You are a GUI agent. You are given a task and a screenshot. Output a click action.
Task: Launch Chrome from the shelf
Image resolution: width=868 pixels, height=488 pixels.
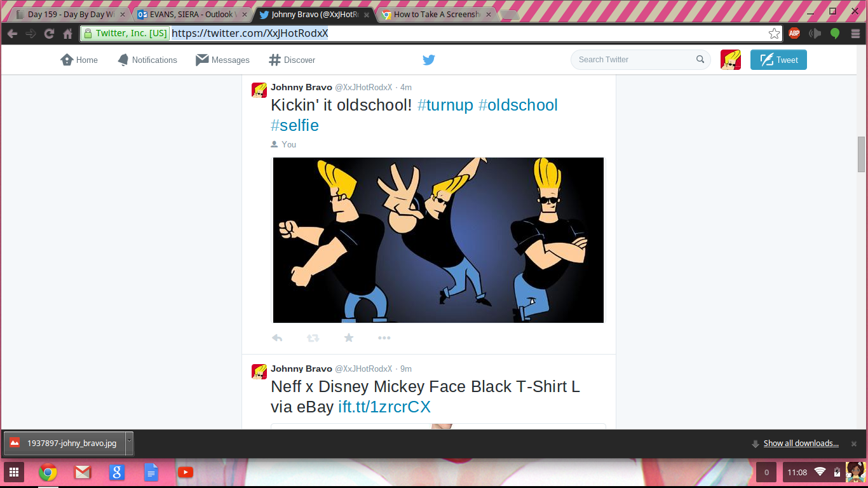coord(48,472)
